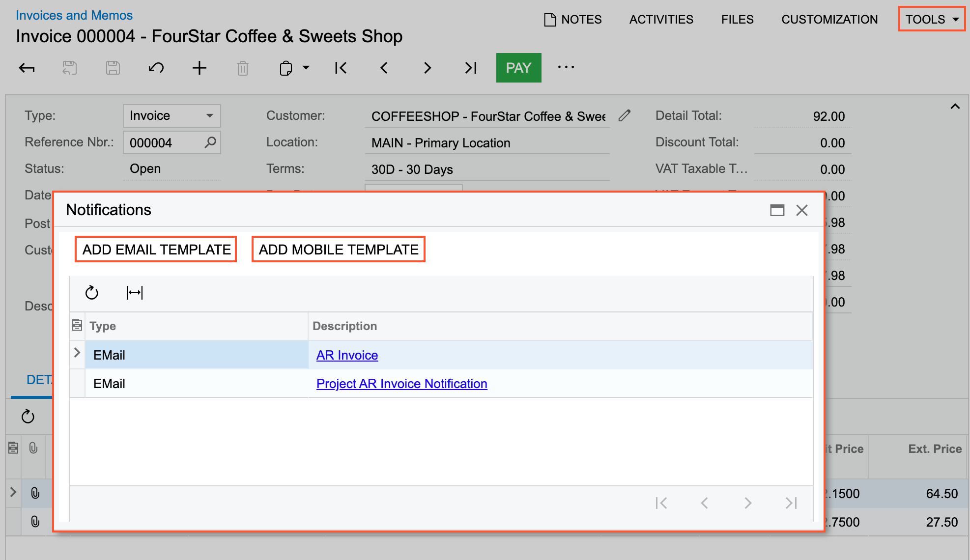Viewport: 970px width, 560px height.
Task: Open the clipboard dropdown arrow
Action: (x=306, y=68)
